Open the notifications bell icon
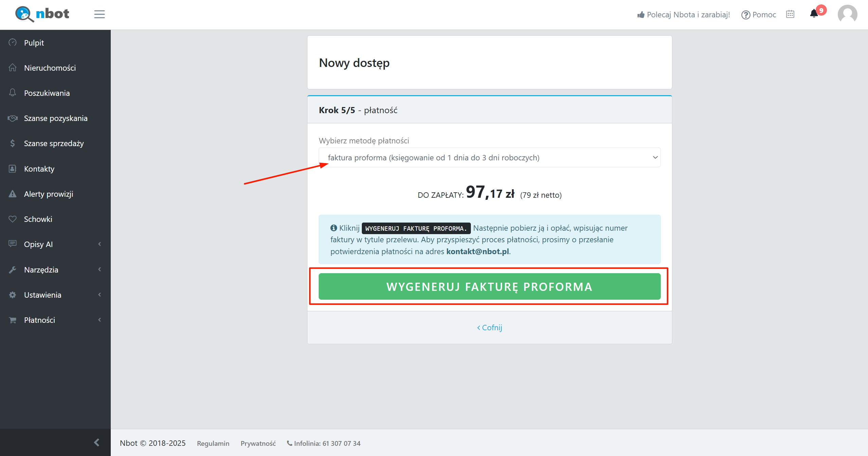 pos(814,14)
